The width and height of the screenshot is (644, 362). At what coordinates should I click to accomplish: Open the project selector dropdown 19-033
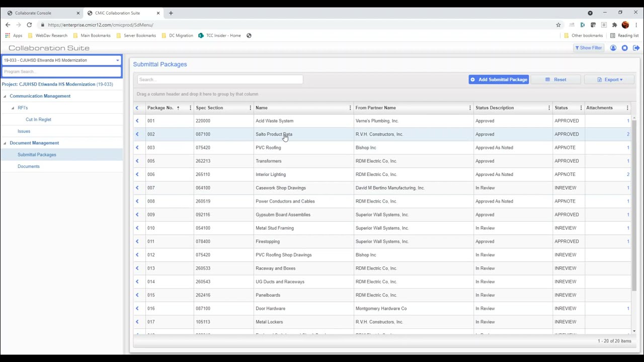coord(61,60)
